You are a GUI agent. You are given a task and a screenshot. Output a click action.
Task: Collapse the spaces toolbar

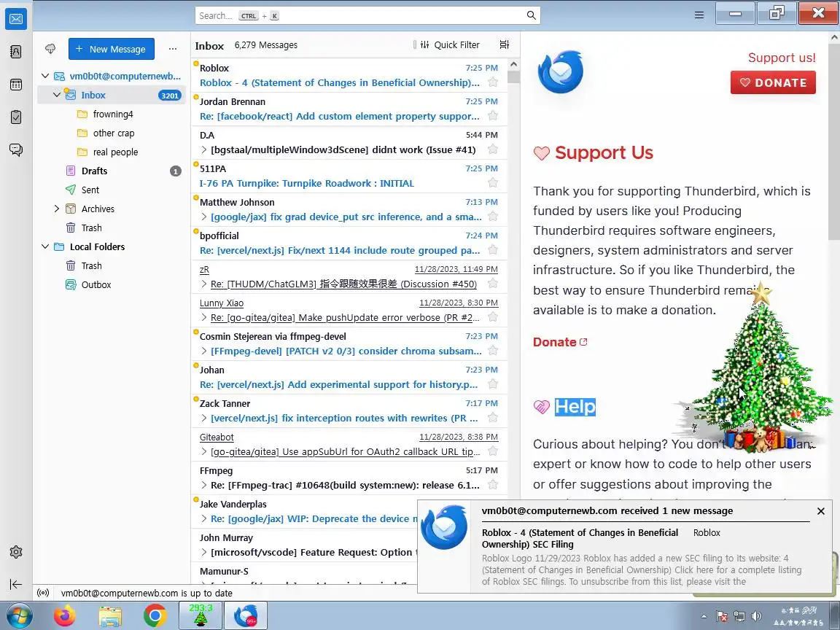coord(16,584)
